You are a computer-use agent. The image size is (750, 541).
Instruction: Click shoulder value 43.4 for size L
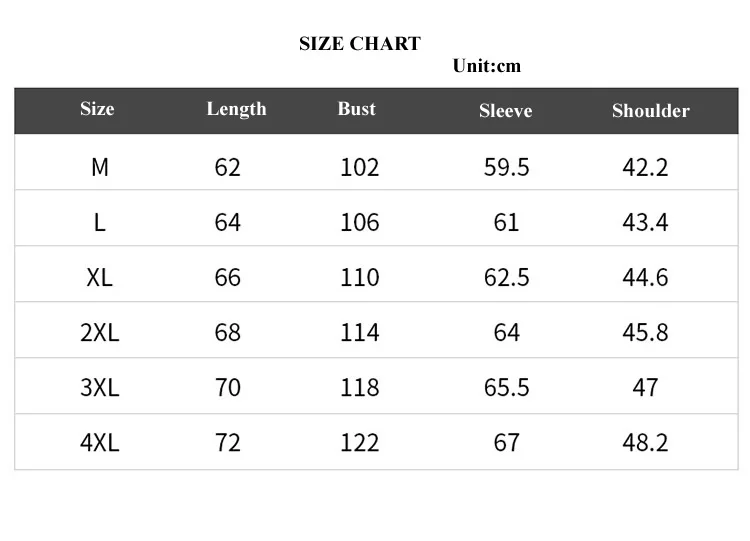[x=645, y=222]
